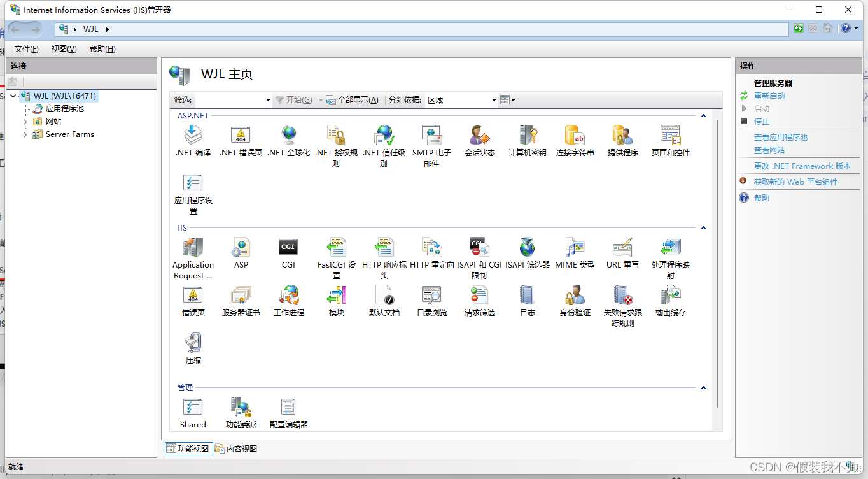
Task: Open the 计算机密钥 settings
Action: click(527, 136)
